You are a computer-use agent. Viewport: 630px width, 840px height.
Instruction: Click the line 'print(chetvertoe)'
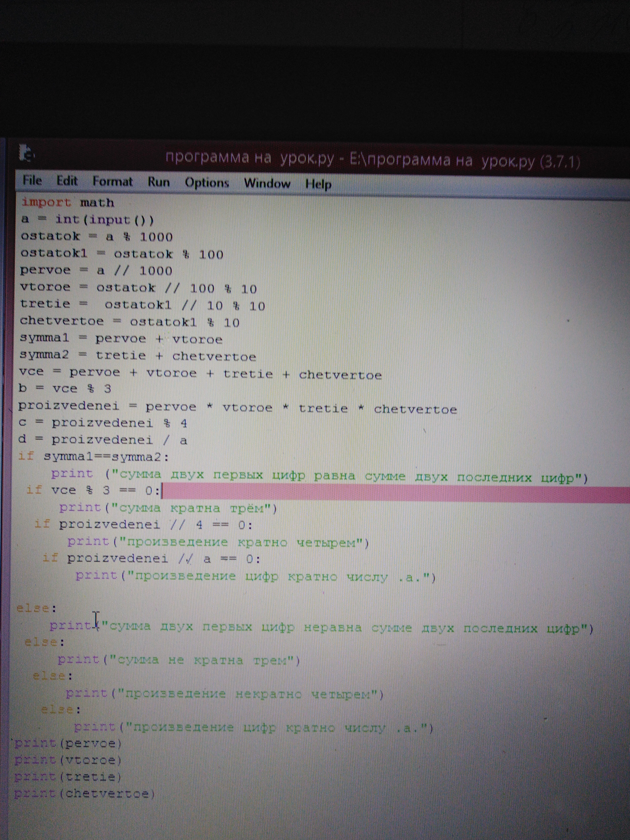[85, 794]
